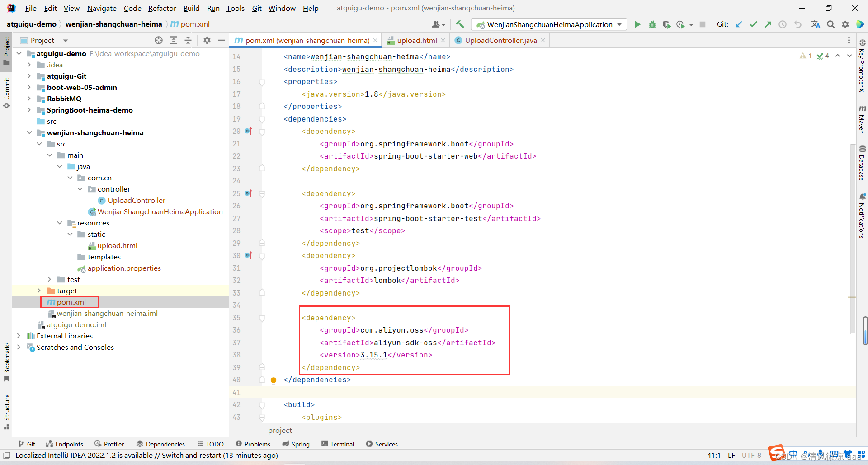Image resolution: width=868 pixels, height=465 pixels.
Task: Rollback changes with undo arrow icon
Action: coord(798,24)
